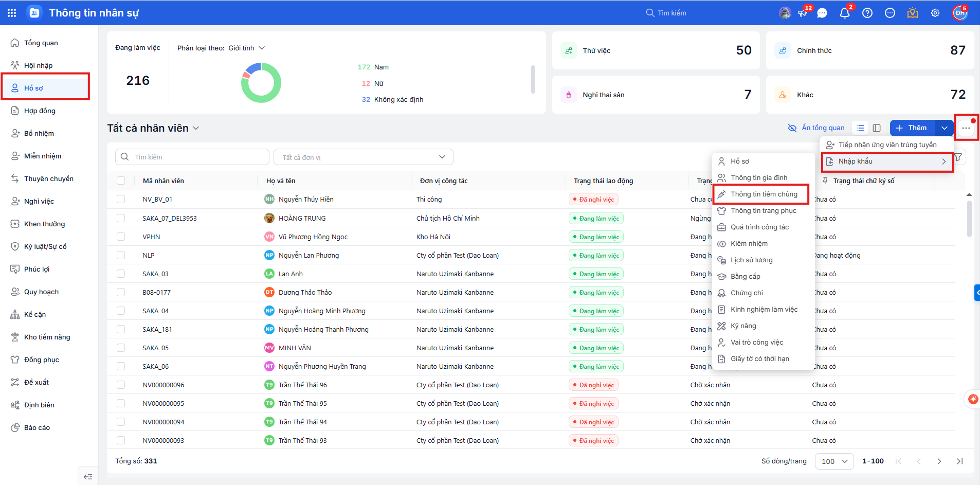Go to the next page of results

coord(939,461)
